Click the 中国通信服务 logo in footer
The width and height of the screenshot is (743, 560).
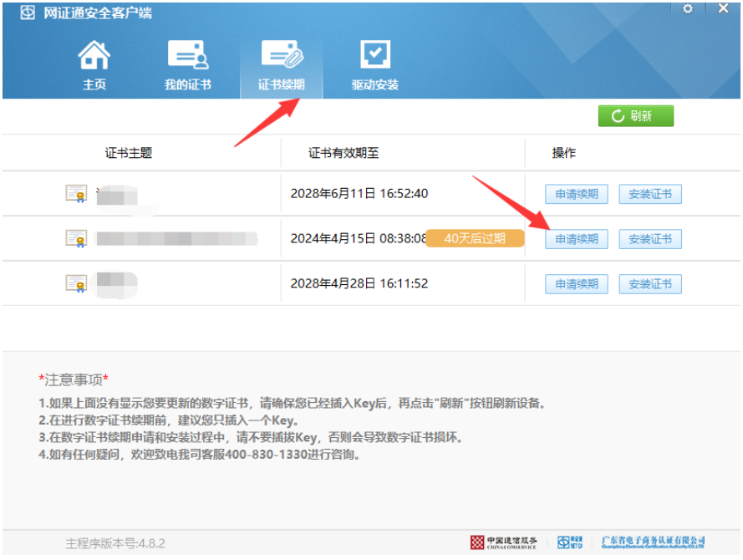pos(504,542)
